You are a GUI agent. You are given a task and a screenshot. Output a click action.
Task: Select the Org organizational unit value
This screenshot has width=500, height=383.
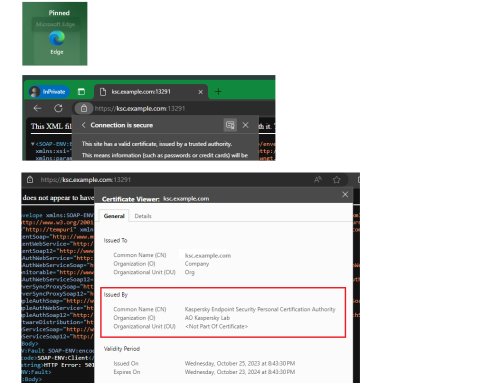tap(190, 272)
